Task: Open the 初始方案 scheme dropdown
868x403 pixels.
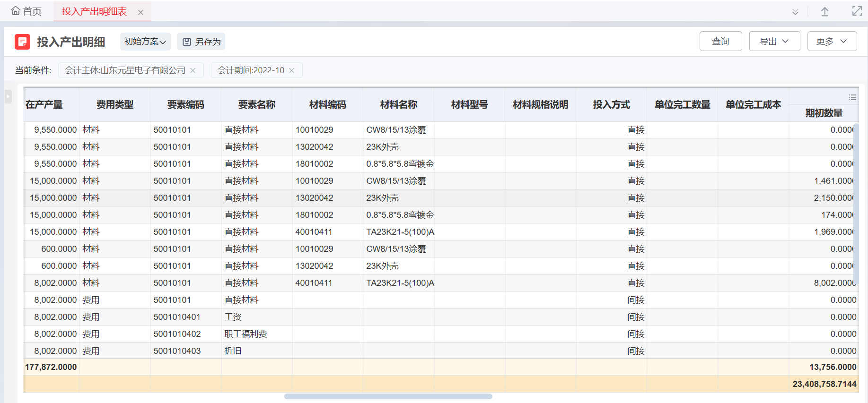Action: click(x=145, y=42)
